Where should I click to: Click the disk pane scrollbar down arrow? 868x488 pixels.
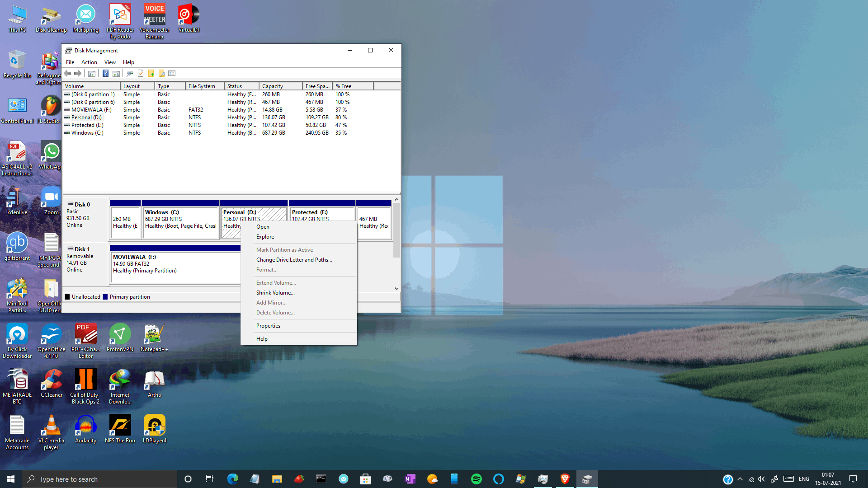click(x=396, y=288)
